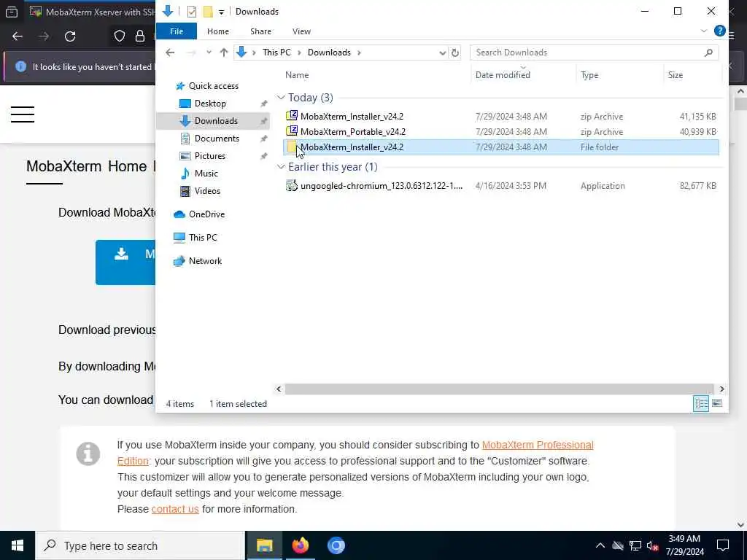Click This PC in the address breadcrumb
747x560 pixels.
pyautogui.click(x=276, y=52)
